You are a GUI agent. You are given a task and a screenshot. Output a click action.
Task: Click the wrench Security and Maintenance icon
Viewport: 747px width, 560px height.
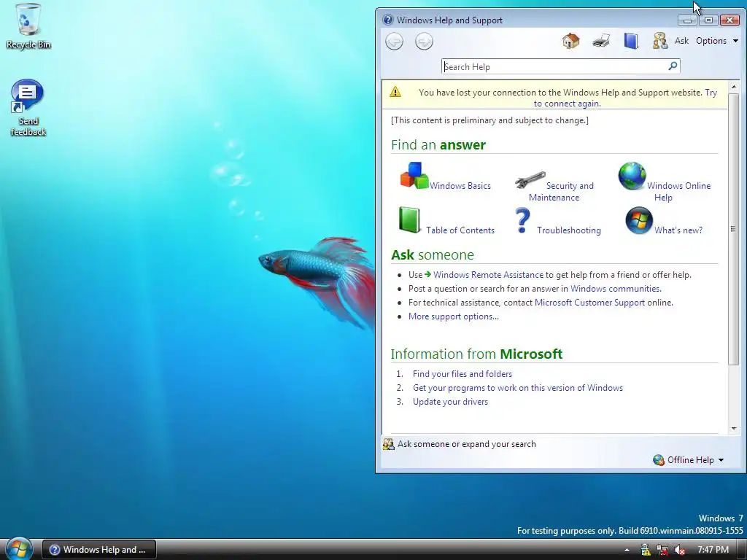coord(530,181)
